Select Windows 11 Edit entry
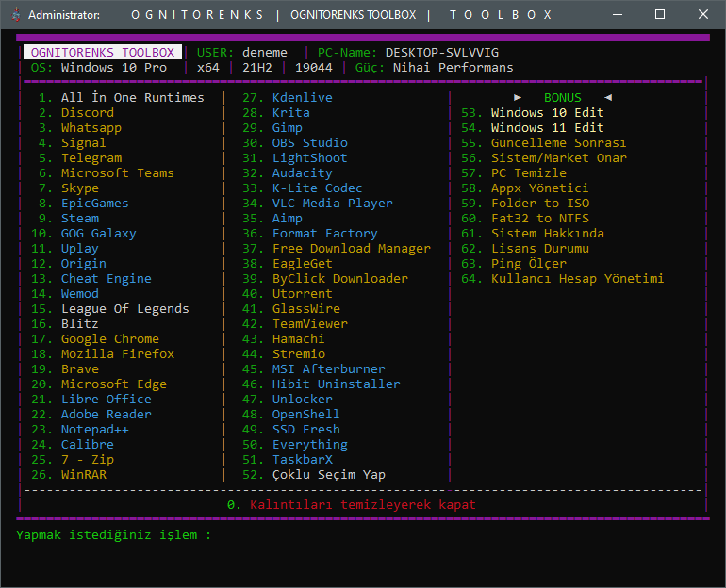This screenshot has width=726, height=588. pyautogui.click(x=547, y=128)
